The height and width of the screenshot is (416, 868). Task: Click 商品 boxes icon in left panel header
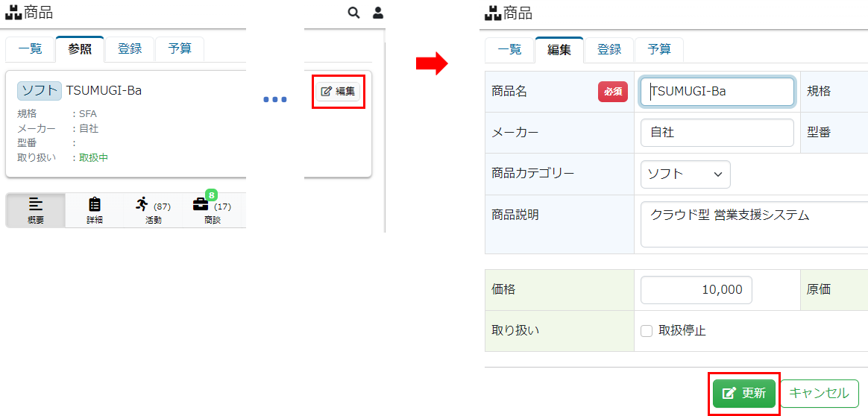coord(13,13)
